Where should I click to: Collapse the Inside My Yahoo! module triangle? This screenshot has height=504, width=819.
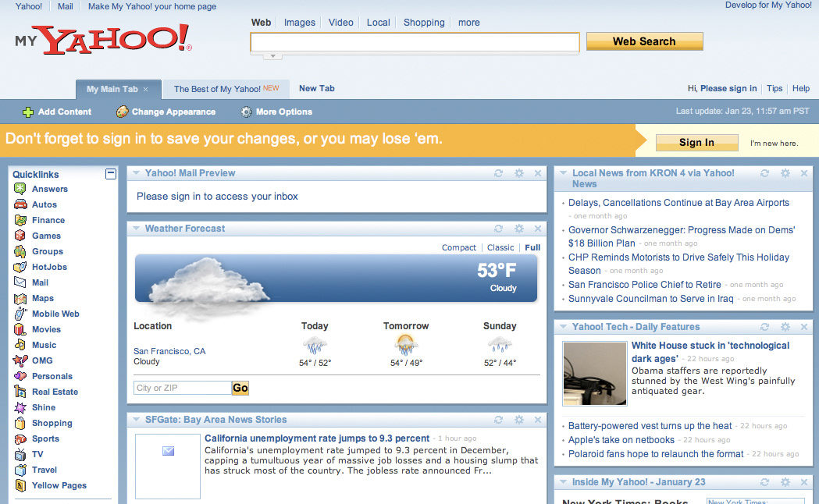click(563, 481)
